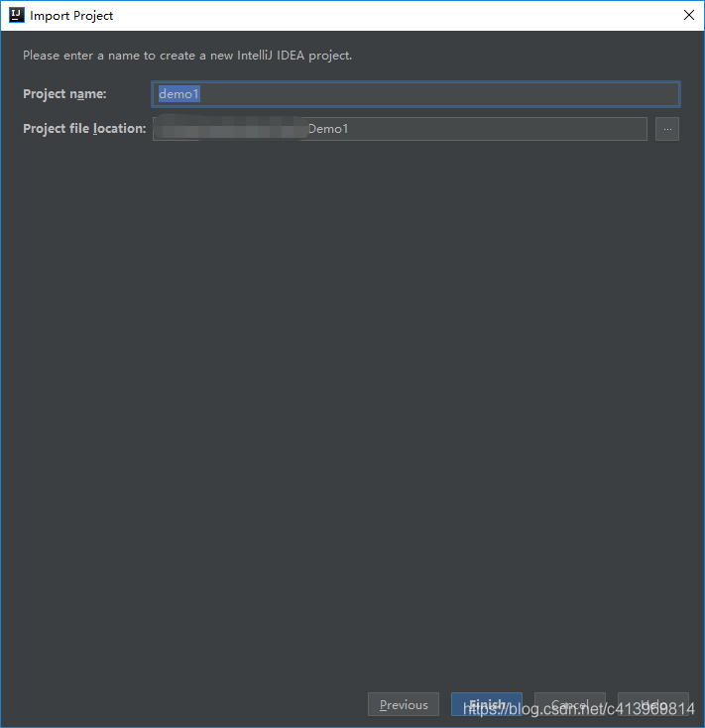Go back with the Previous button
Image resolution: width=705 pixels, height=728 pixels.
(x=404, y=704)
